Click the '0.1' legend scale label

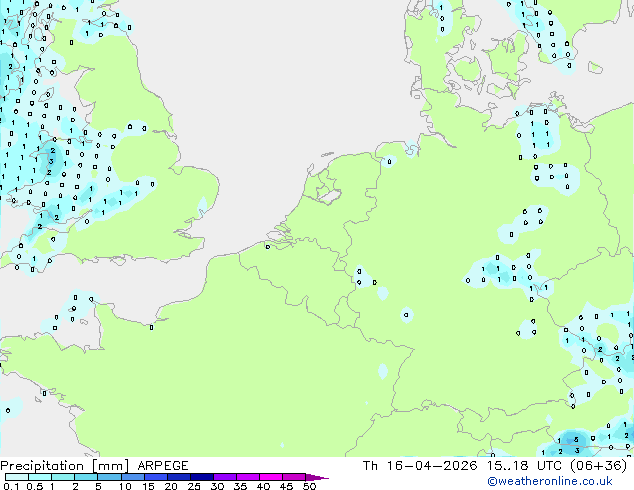11,486
